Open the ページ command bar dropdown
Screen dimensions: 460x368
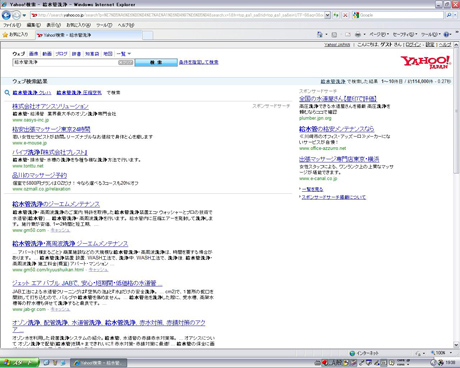(379, 34)
